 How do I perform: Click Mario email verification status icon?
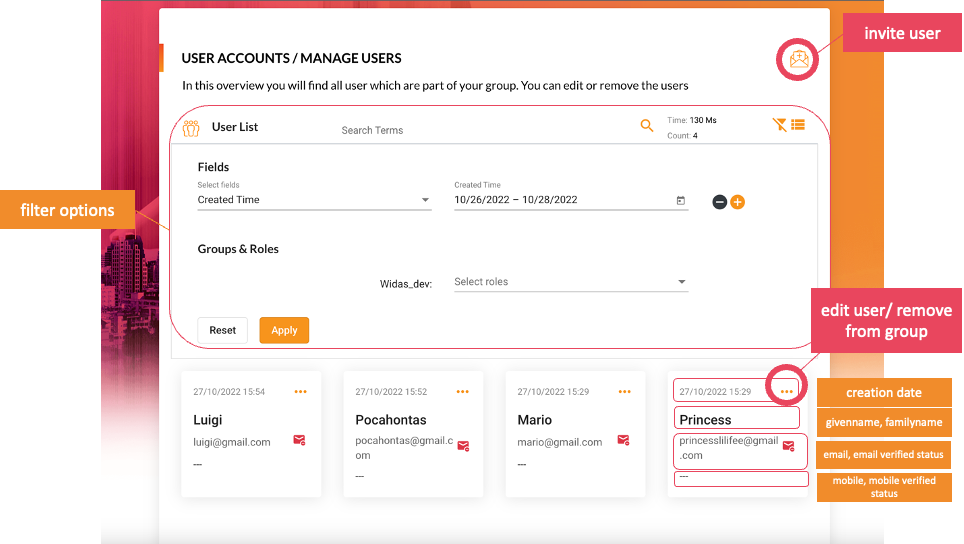tap(623, 440)
